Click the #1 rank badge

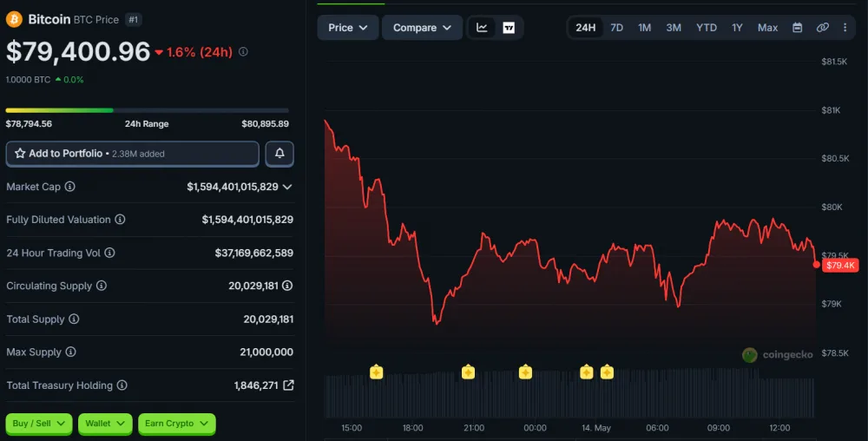133,19
